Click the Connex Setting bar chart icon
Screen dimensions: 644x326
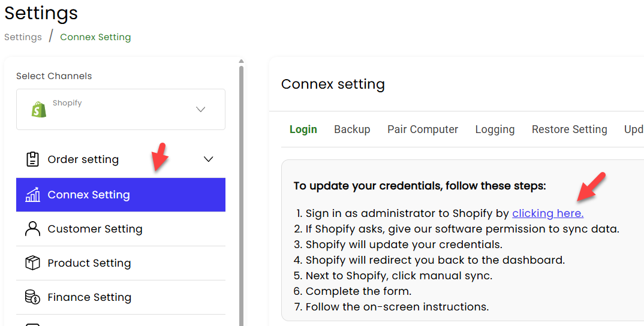pos(32,195)
